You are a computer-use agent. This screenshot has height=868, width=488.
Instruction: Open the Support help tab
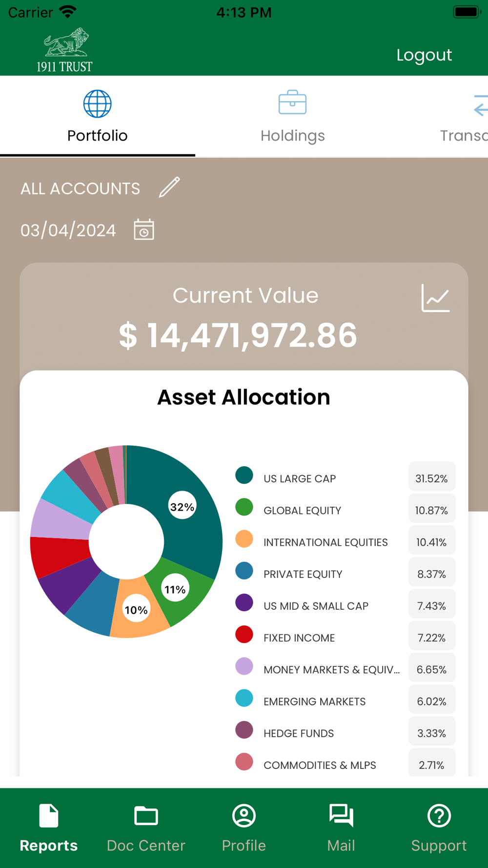click(439, 828)
